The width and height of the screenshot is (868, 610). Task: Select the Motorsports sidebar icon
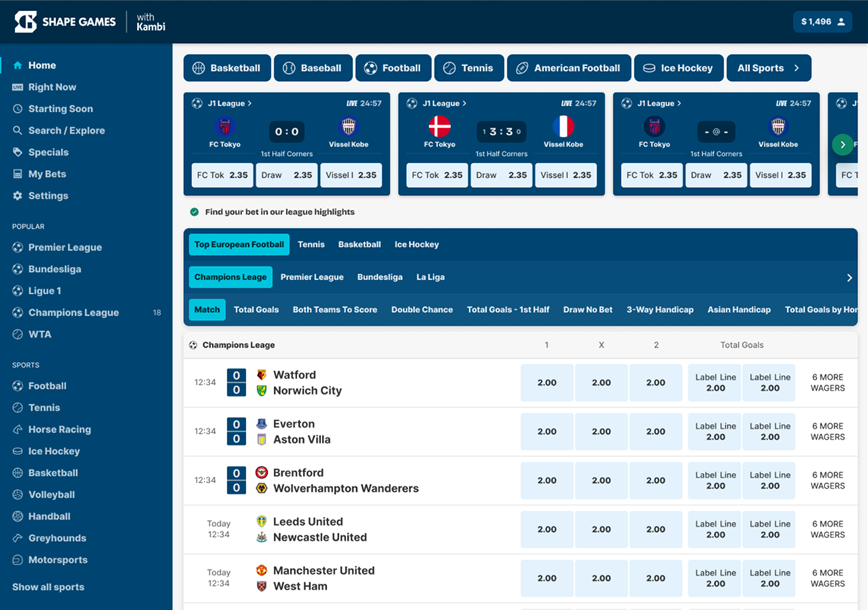coord(18,560)
